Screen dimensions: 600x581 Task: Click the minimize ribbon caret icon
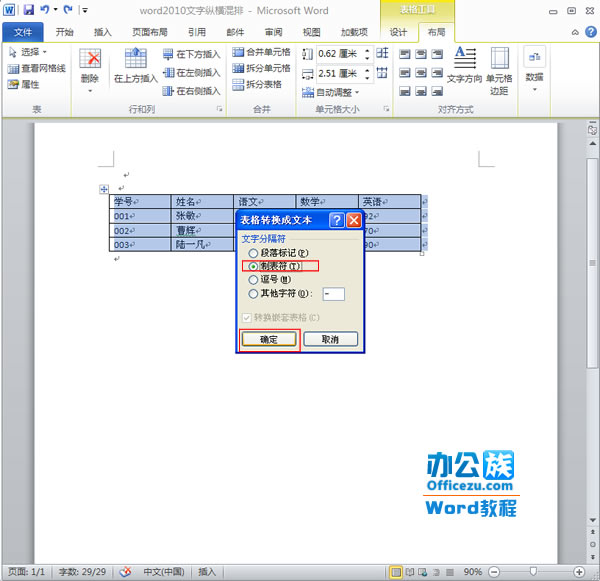pyautogui.click(x=575, y=33)
